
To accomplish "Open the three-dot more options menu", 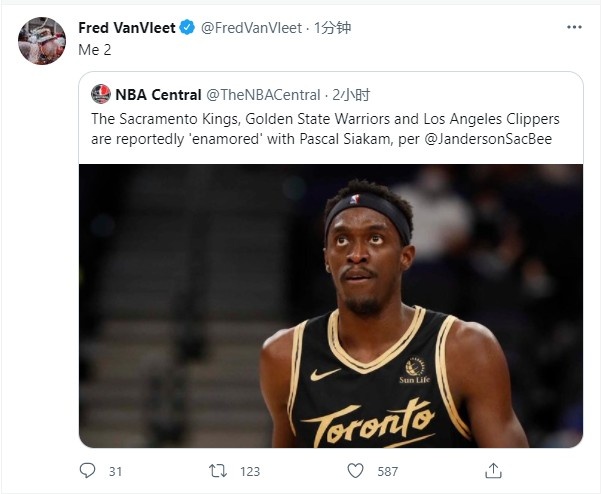I will click(574, 27).
